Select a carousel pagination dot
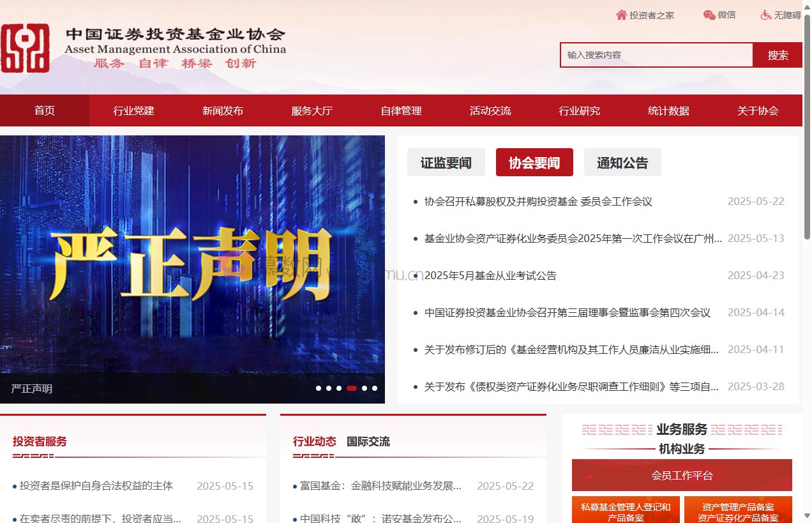The image size is (812, 523). coord(351,388)
